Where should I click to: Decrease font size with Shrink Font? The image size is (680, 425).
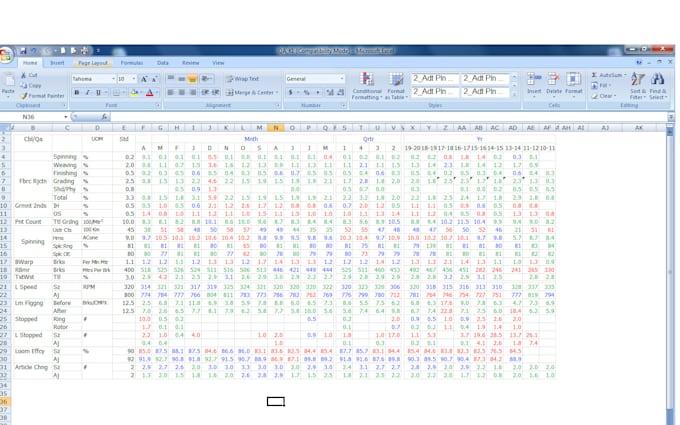pos(154,79)
